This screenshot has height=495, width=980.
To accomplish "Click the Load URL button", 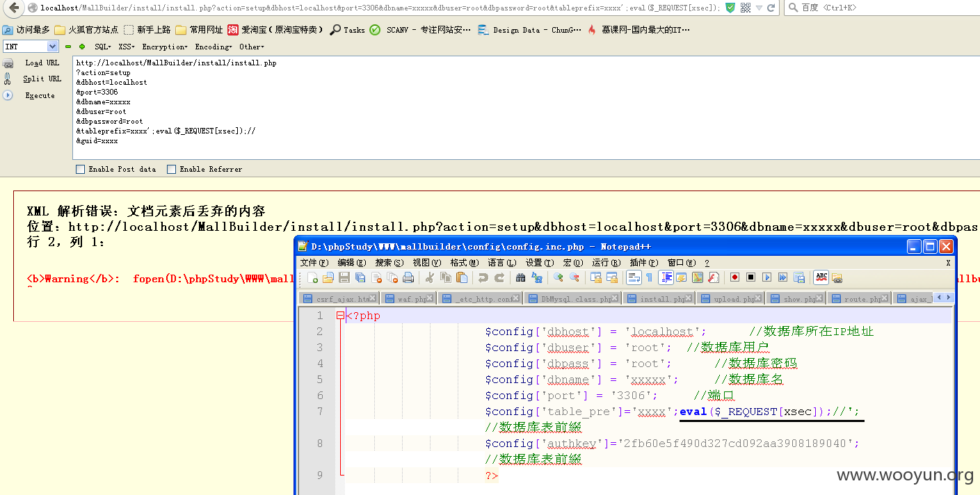I will tap(42, 63).
